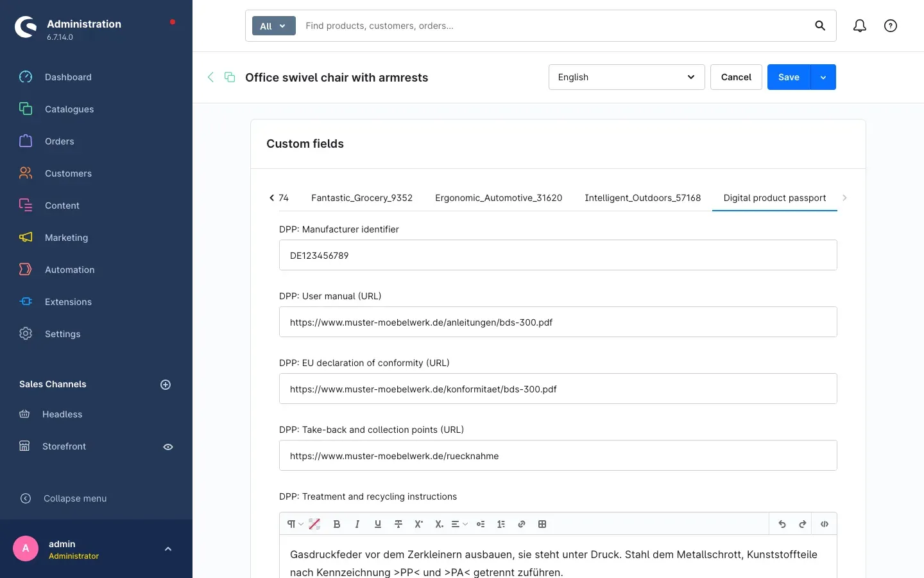Edit the User manual URL field
Screen dimensions: 924x578
(x=558, y=322)
